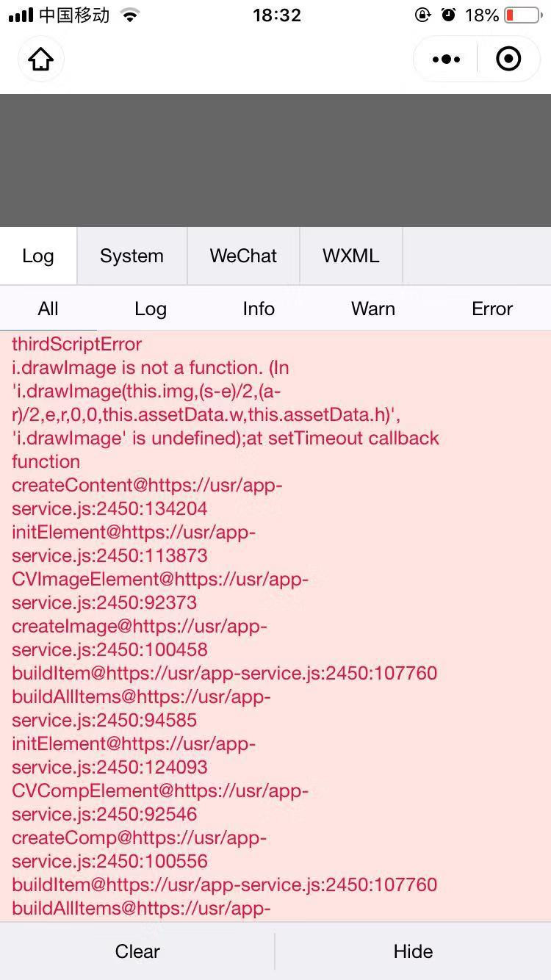The image size is (551, 980).
Task: Open the three-dots more menu
Action: pyautogui.click(x=447, y=59)
